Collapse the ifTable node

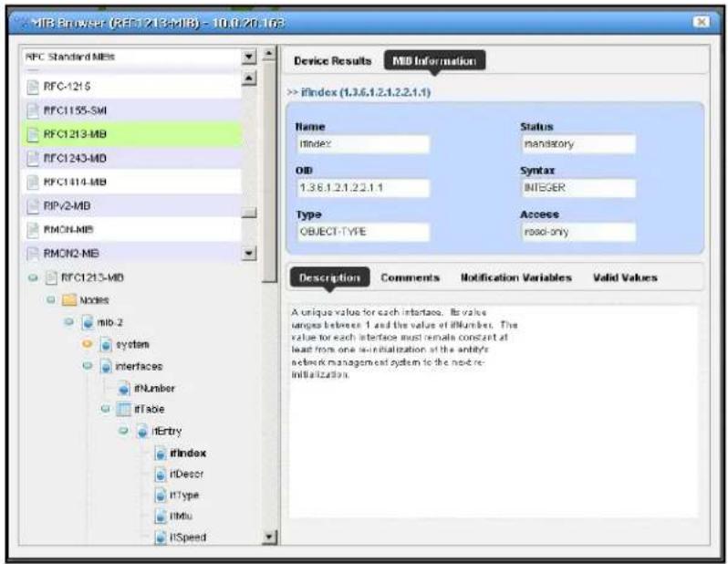106,409
